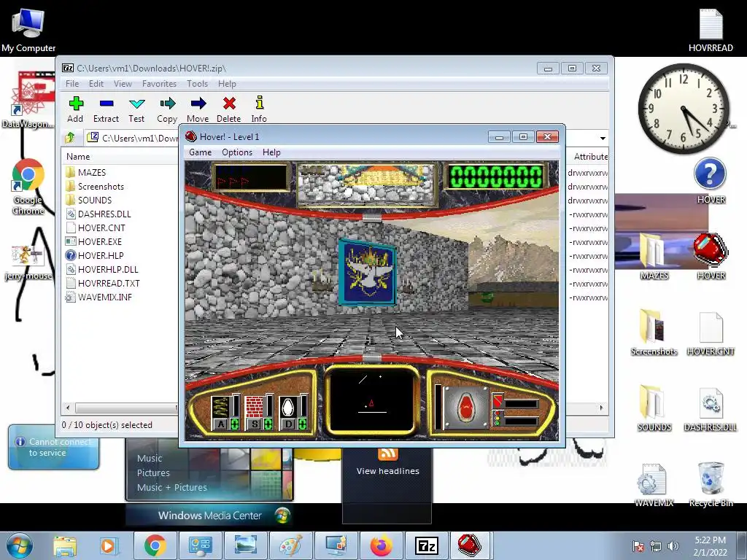Click the cloak D pod in Hover dashboard

click(293, 413)
